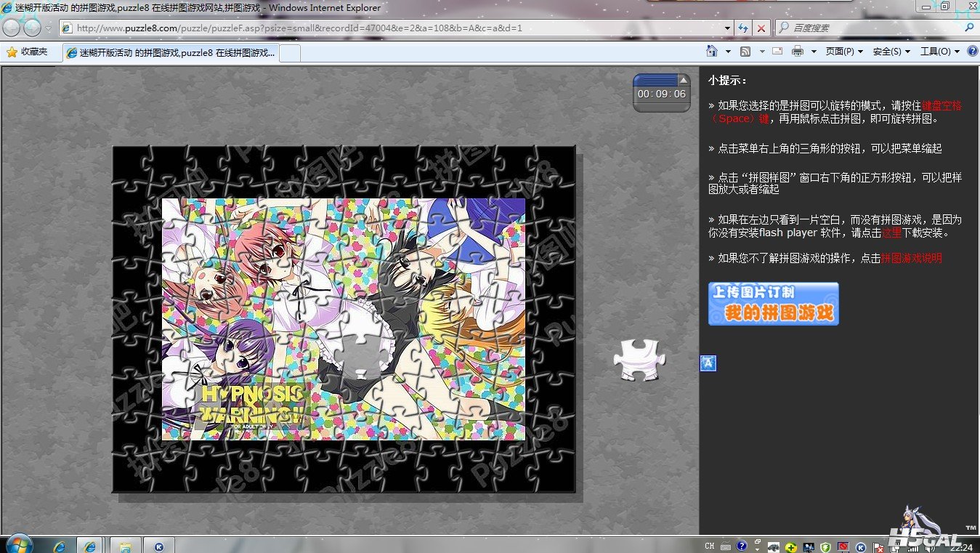Open the Home button dropdown arrow
The height and width of the screenshot is (553, 980).
(x=728, y=52)
